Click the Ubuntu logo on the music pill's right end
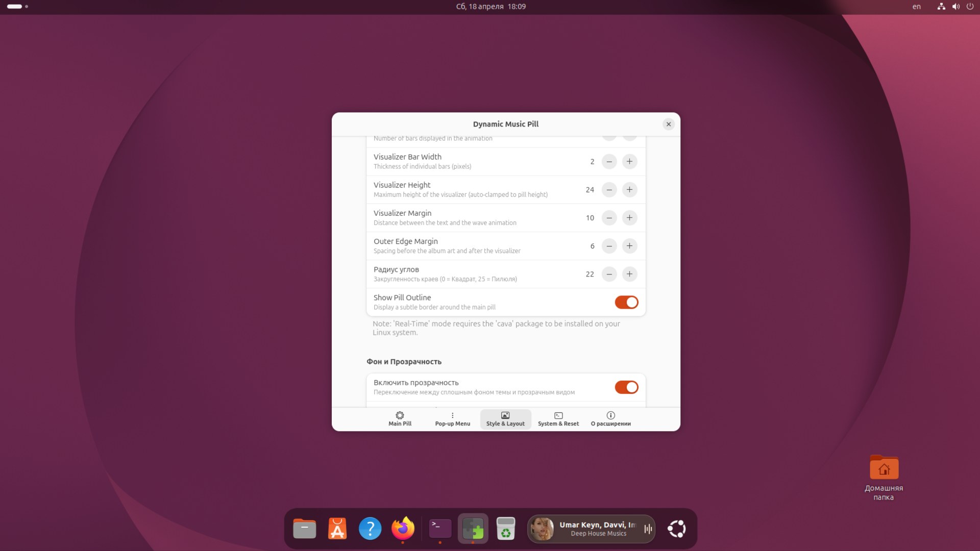Image resolution: width=980 pixels, height=551 pixels. [676, 529]
